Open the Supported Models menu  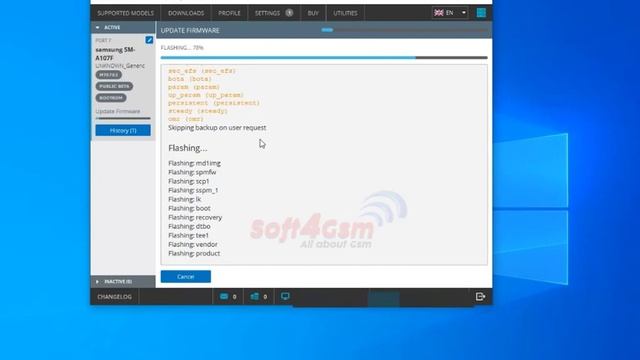pyautogui.click(x=125, y=13)
